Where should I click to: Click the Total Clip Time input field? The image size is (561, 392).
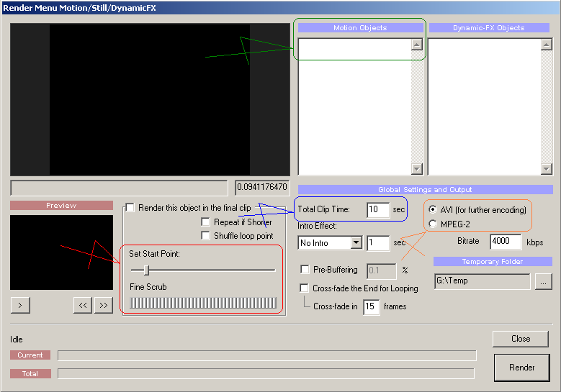(x=377, y=210)
